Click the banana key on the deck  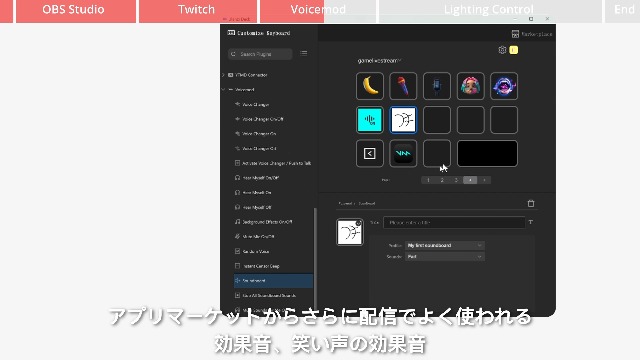tap(369, 86)
